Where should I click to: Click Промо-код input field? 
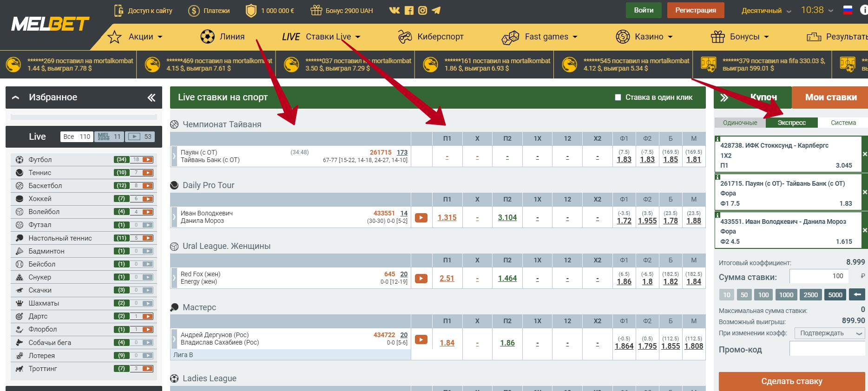(827, 349)
